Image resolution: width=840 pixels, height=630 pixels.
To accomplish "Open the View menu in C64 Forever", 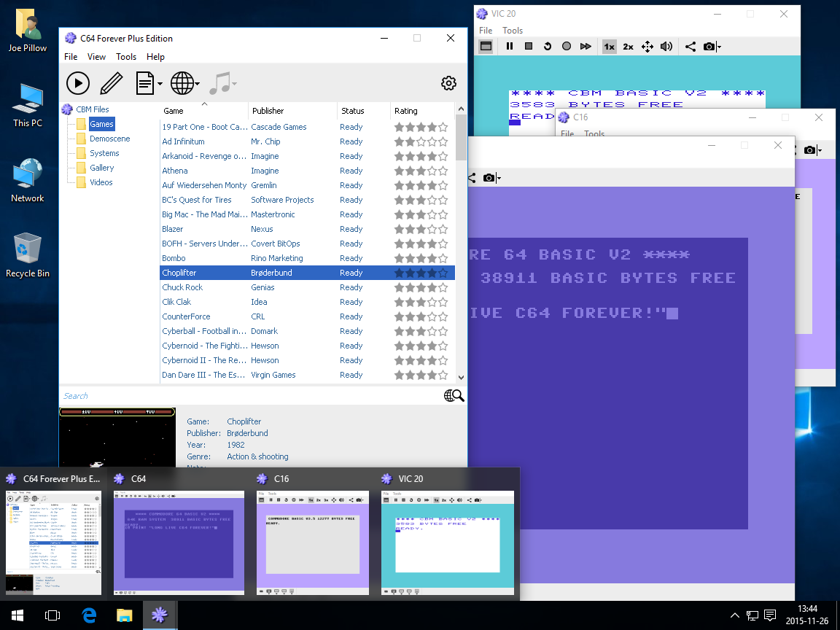I will pyautogui.click(x=96, y=57).
